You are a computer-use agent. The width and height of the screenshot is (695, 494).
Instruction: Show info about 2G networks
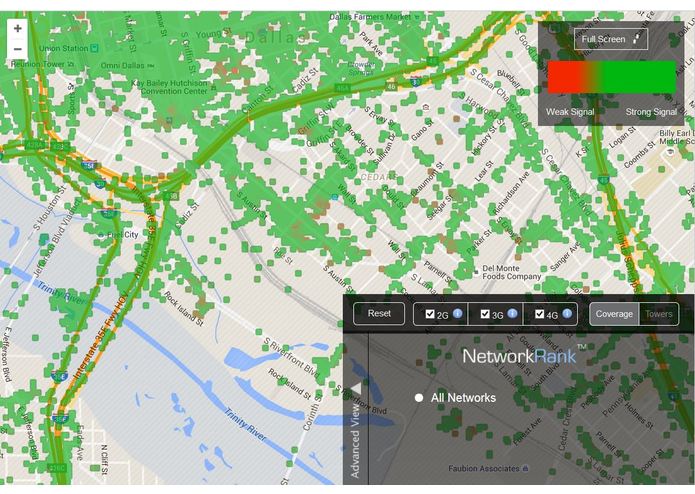458,314
